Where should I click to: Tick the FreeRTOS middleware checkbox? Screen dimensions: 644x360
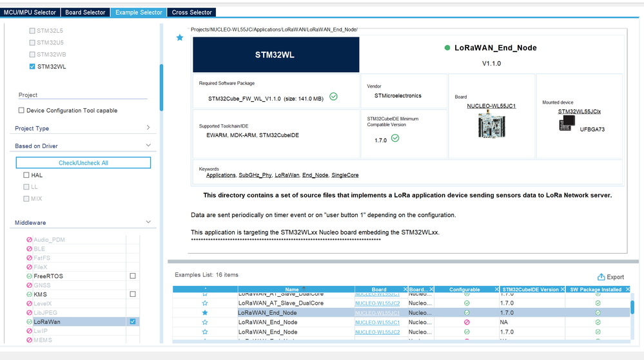(133, 276)
